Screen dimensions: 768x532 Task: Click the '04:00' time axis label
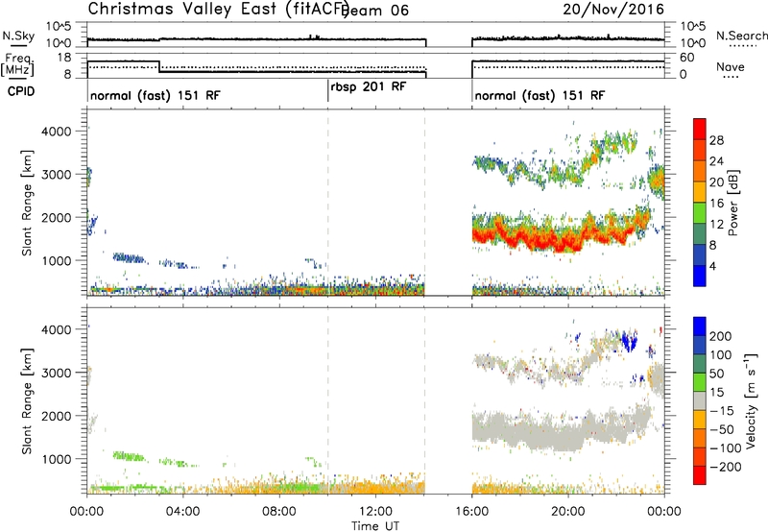[182, 512]
